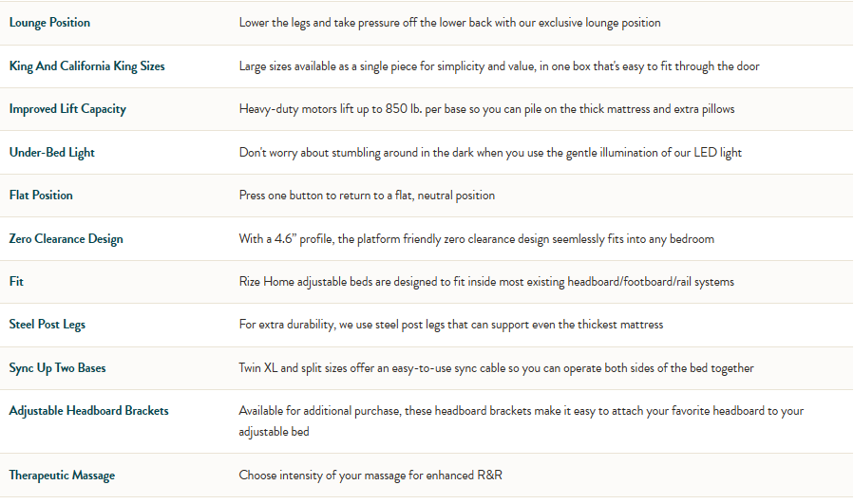This screenshot has width=854, height=504.
Task: Click the text about 850 lb. heavy-duty motors
Action: pos(486,109)
